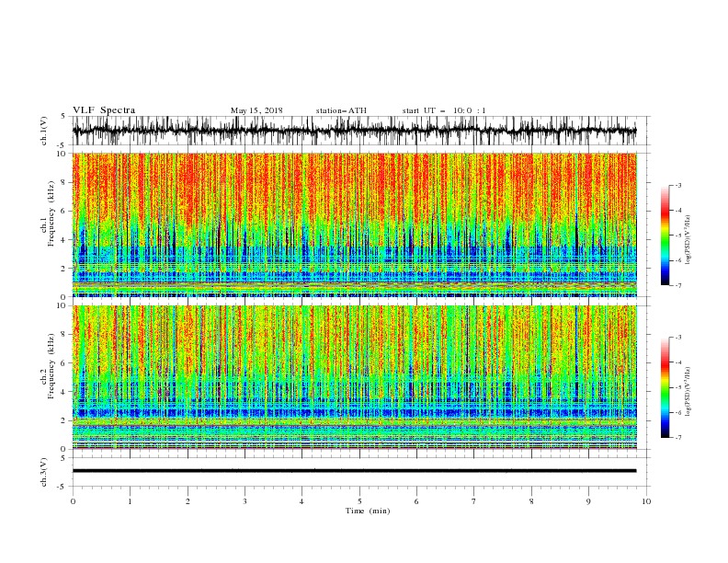Click the "6" tick on the Time axis
This screenshot has height=563, width=728.
pos(416,501)
